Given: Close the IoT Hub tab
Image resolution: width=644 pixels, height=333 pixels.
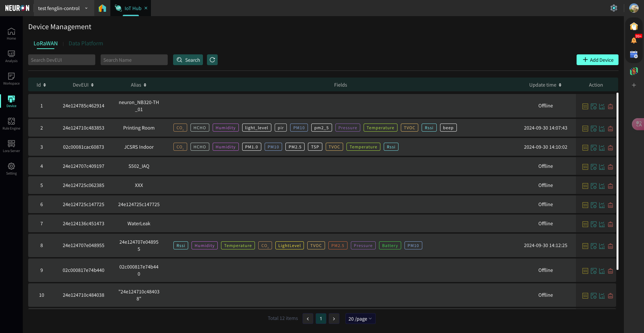Looking at the screenshot, I should pyautogui.click(x=146, y=8).
